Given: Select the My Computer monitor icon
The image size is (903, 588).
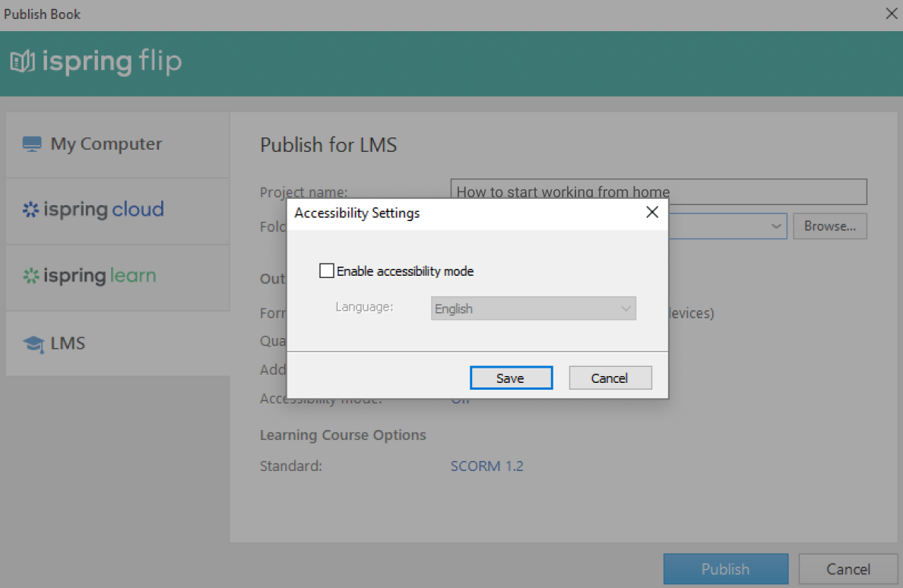Looking at the screenshot, I should pyautogui.click(x=32, y=143).
